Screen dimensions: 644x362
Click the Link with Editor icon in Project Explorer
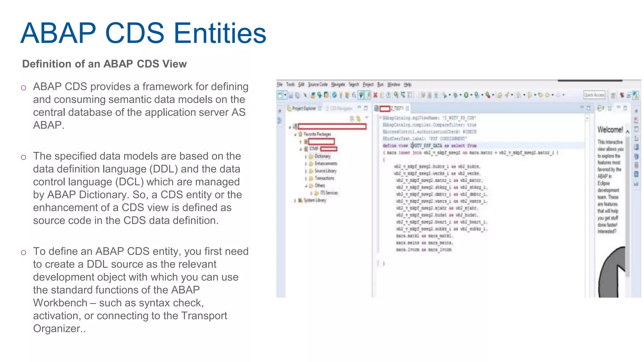pos(358,119)
